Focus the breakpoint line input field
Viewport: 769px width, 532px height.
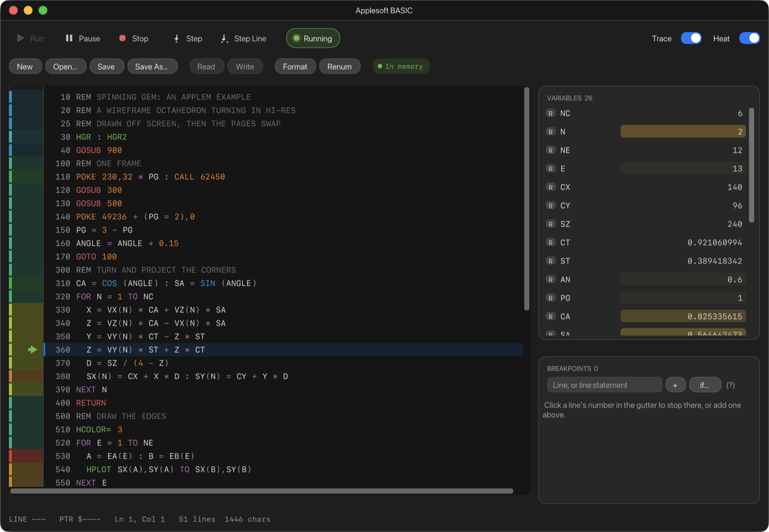(x=605, y=385)
